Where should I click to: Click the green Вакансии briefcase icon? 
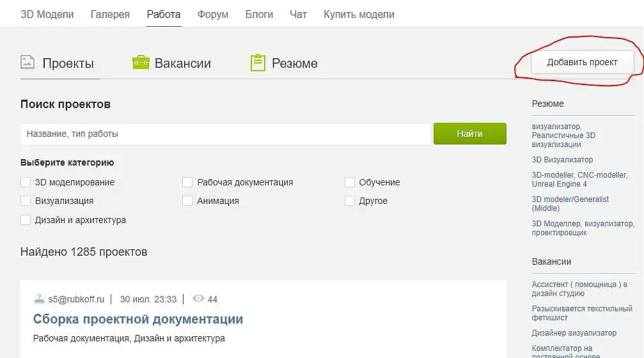click(141, 63)
